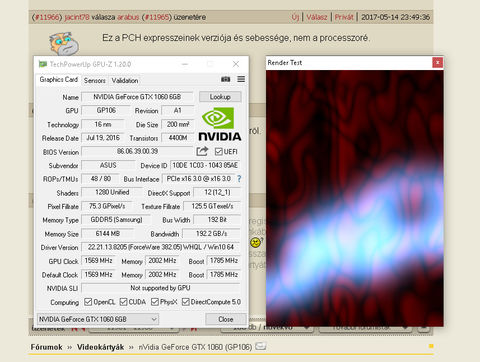Viewport: 480px width, 362px height.
Task: Click the Release Date value Jul 19, 2016
Action: tap(103, 138)
